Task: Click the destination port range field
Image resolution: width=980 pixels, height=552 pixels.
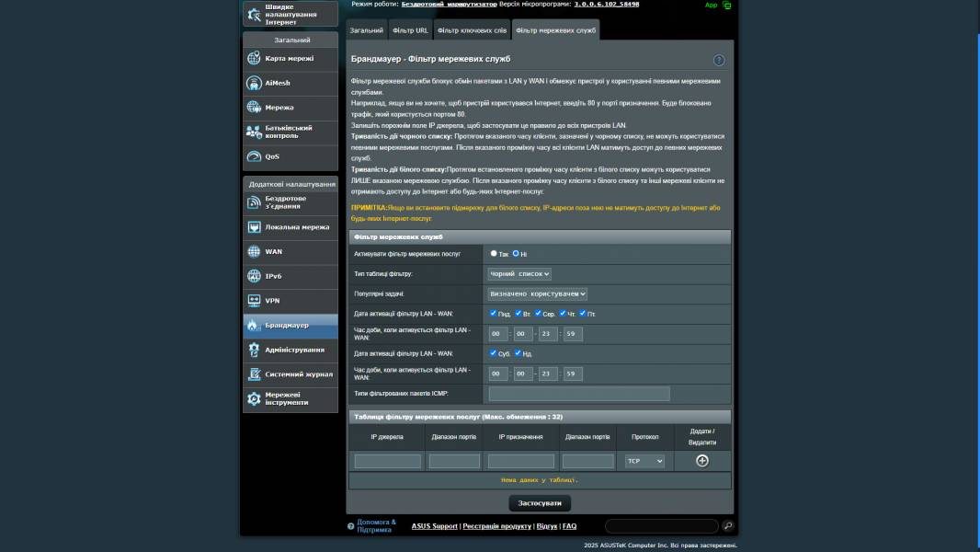Action: 588,461
